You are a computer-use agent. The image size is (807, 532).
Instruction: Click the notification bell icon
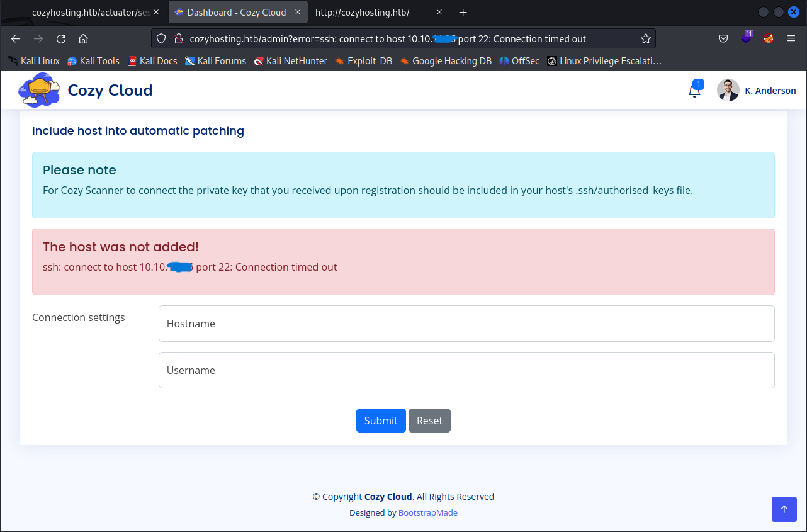click(694, 91)
